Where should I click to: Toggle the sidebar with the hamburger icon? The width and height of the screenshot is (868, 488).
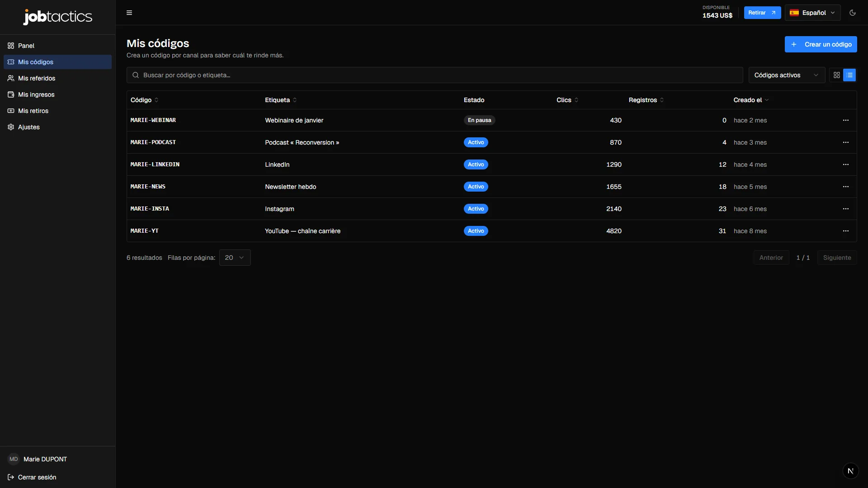tap(129, 13)
